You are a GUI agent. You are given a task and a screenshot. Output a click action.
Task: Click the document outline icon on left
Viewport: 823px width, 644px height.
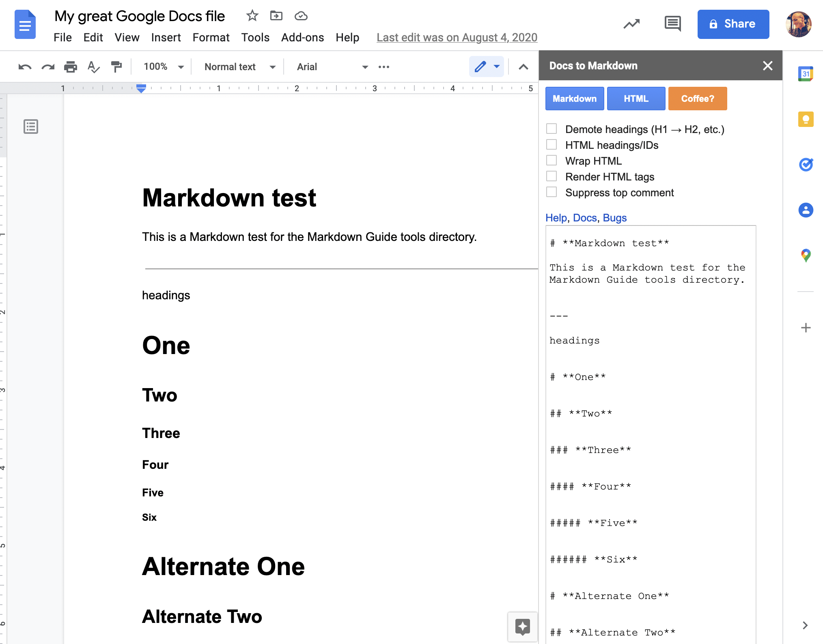[x=30, y=126]
